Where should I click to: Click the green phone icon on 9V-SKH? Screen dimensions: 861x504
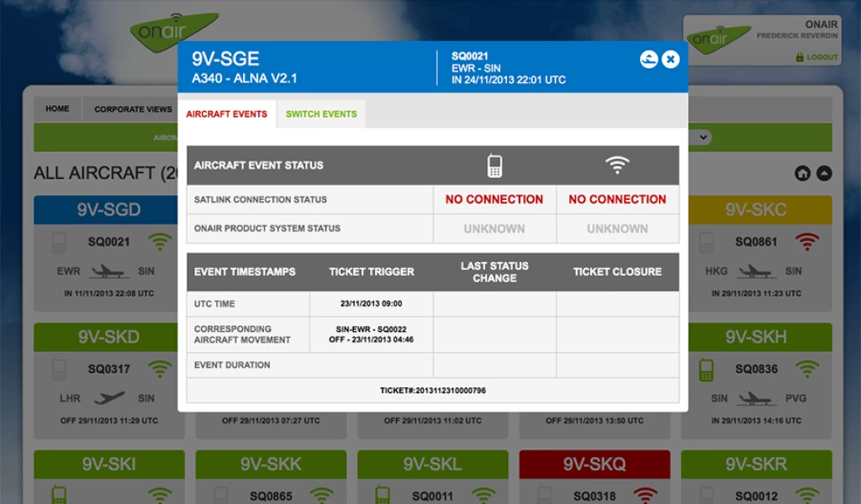pyautogui.click(x=706, y=369)
